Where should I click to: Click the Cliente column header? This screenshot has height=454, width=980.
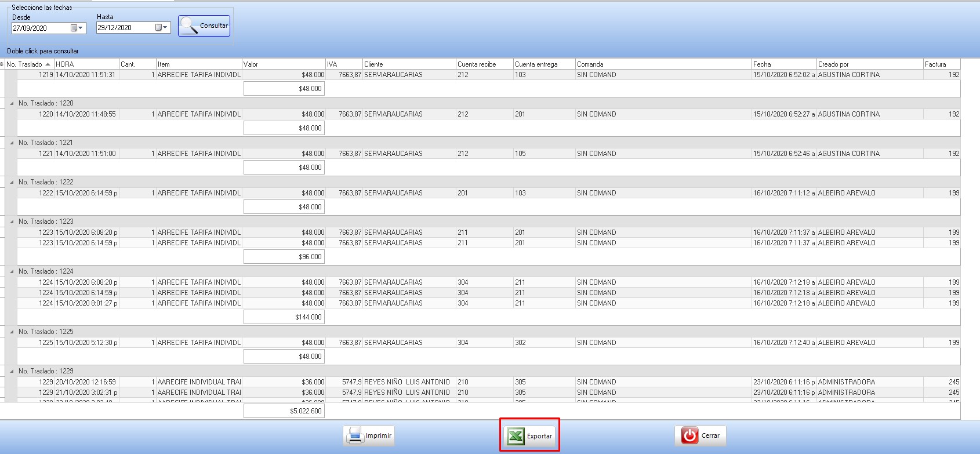[x=408, y=64]
